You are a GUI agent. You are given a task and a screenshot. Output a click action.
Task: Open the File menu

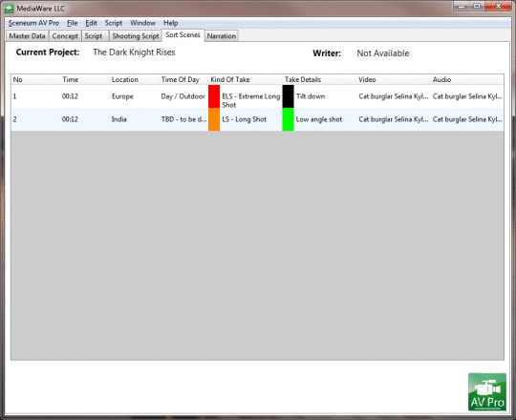pos(72,23)
